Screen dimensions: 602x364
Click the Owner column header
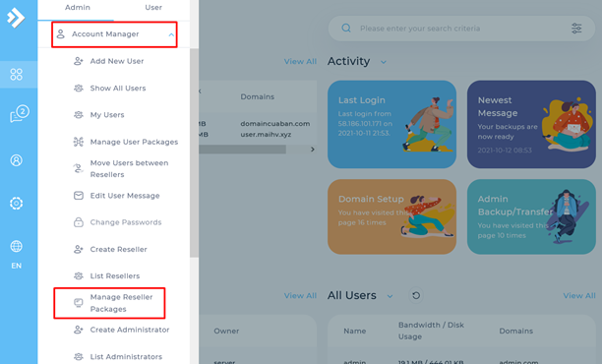coord(226,331)
